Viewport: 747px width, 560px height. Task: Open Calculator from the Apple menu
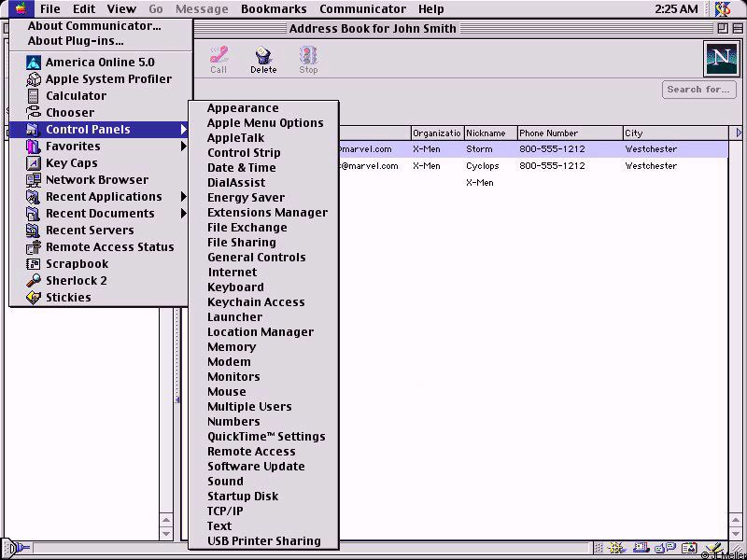coord(76,96)
